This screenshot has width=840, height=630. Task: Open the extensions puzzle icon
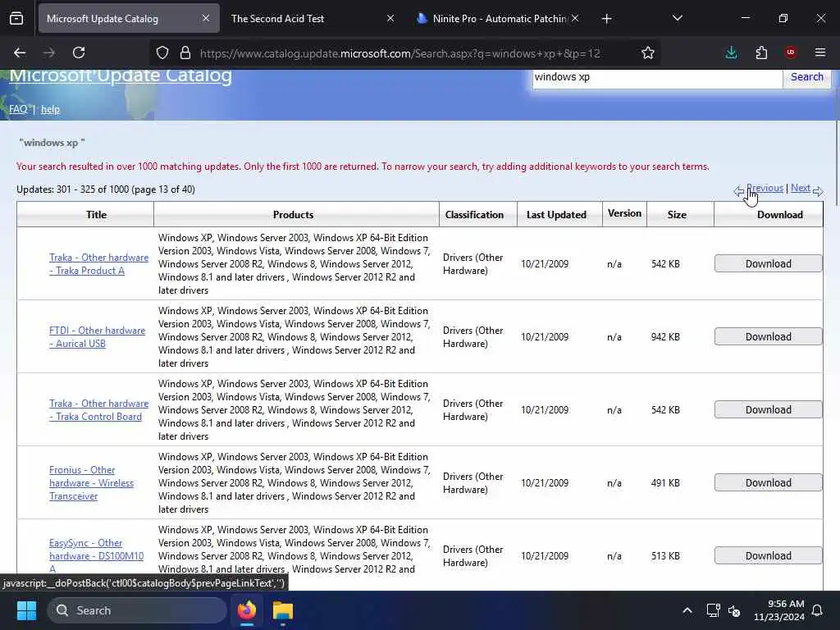point(761,52)
